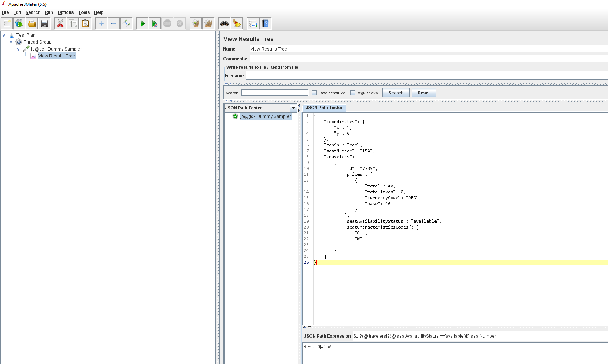
Task: Open the Run menu
Action: point(49,12)
